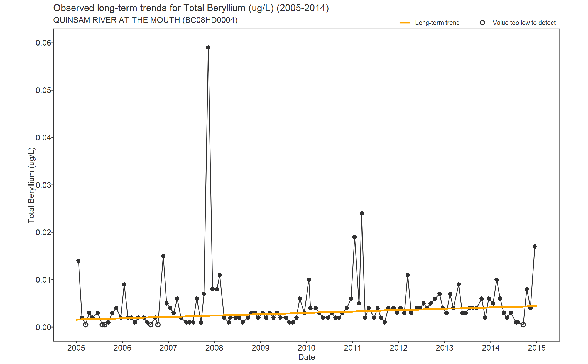
Task: Click the 2011 peak data point near 0.024
Action: click(x=362, y=213)
